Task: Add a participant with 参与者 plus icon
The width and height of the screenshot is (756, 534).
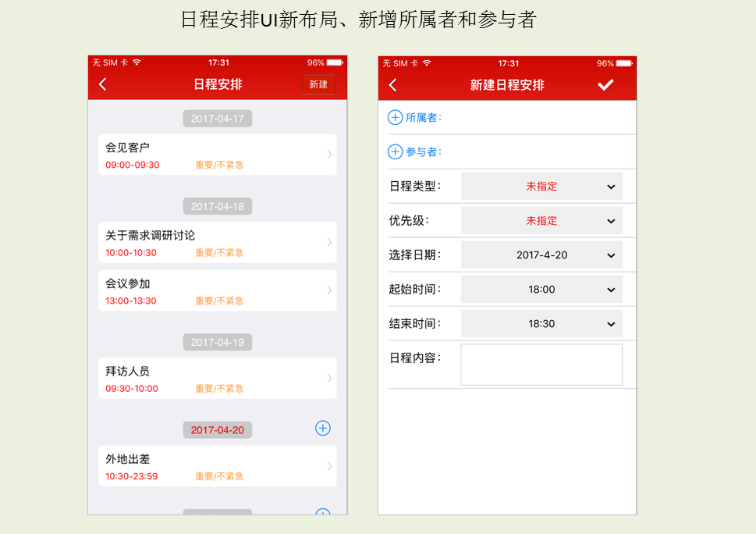Action: coord(396,151)
